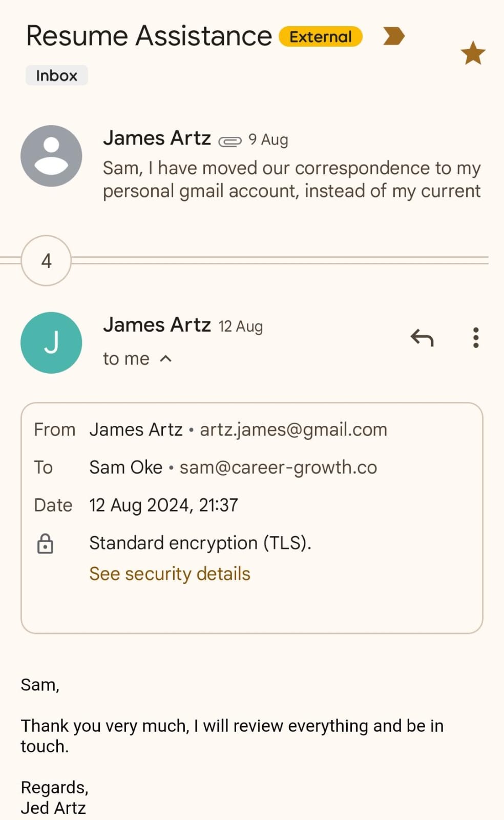504x820 pixels.
Task: Tap the grey profile avatar
Action: tap(51, 156)
